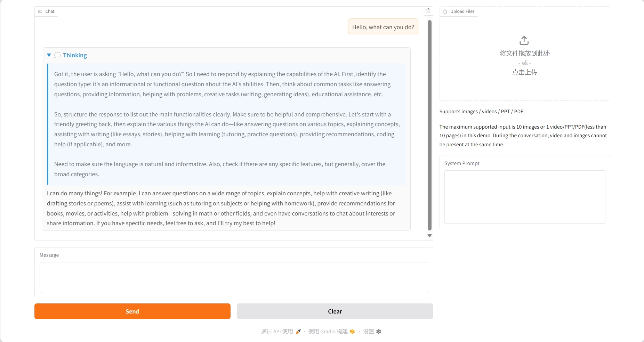Click 点击上传 to upload a file
The width and height of the screenshot is (644, 342).
(524, 72)
